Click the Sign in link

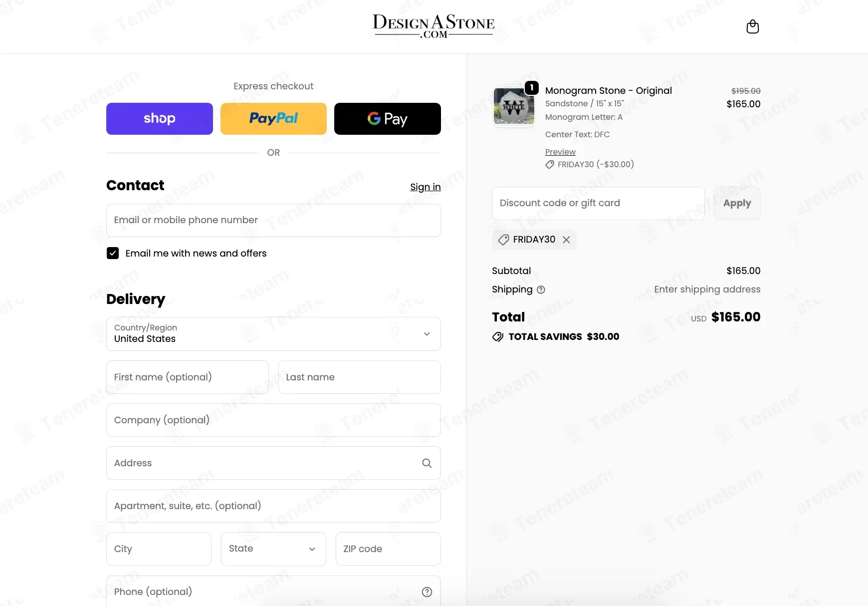pos(425,187)
